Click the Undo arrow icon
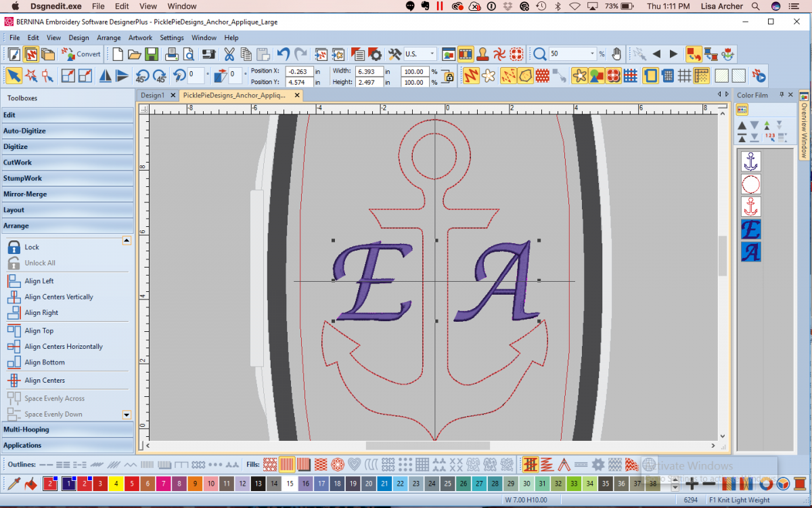 click(x=284, y=54)
